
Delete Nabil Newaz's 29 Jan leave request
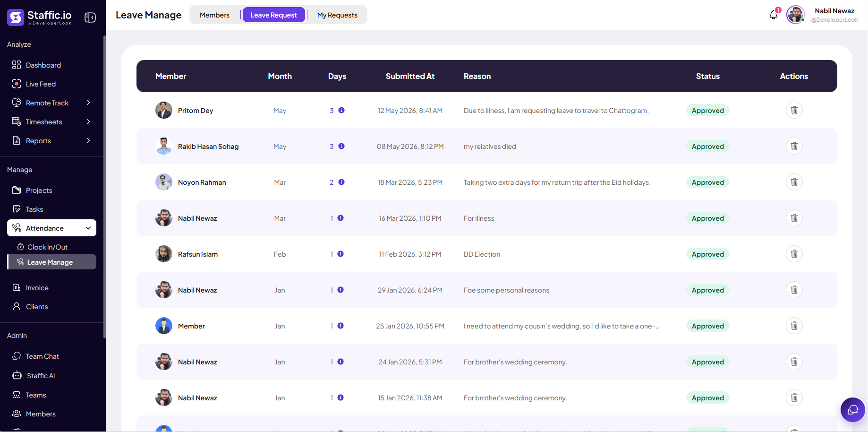(794, 290)
